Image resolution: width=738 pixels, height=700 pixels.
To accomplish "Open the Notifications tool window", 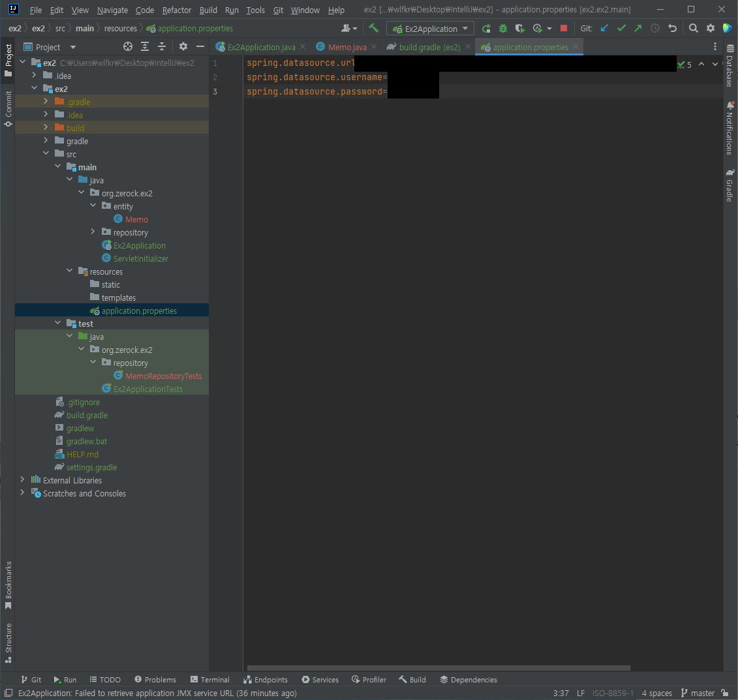I will pos(730,128).
